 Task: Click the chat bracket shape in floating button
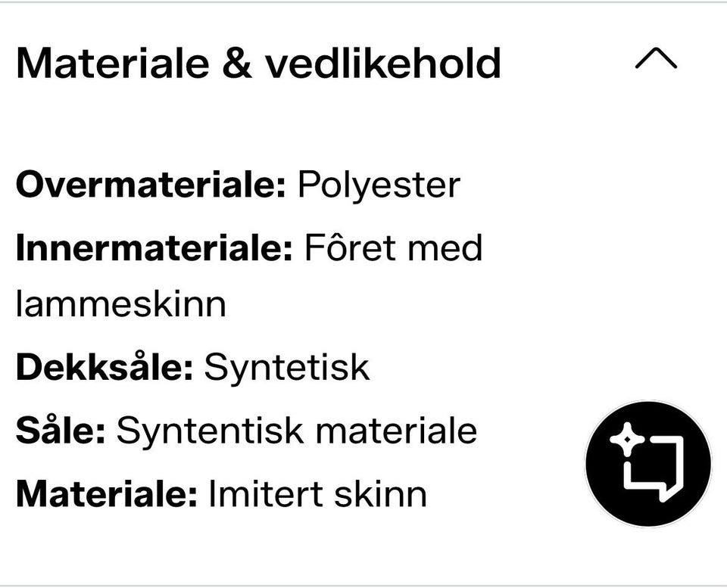[654, 469]
